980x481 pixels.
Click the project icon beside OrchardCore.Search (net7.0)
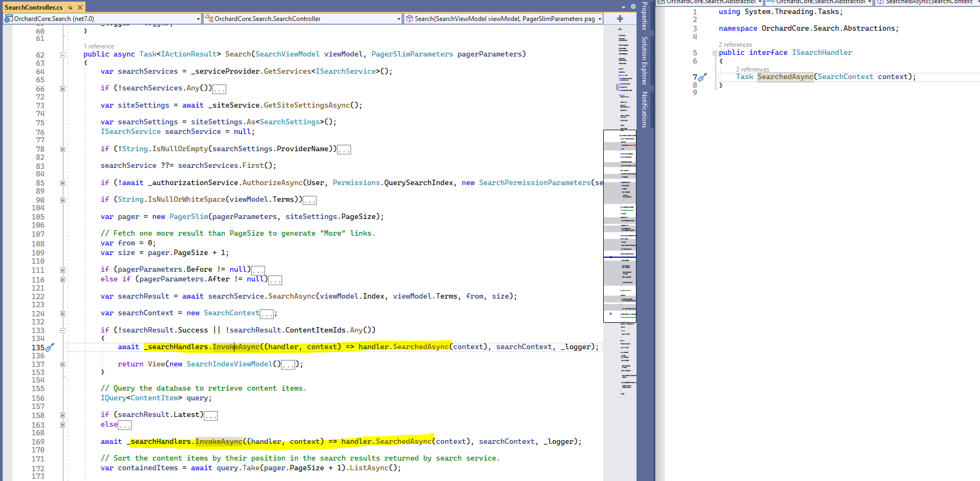click(x=8, y=19)
